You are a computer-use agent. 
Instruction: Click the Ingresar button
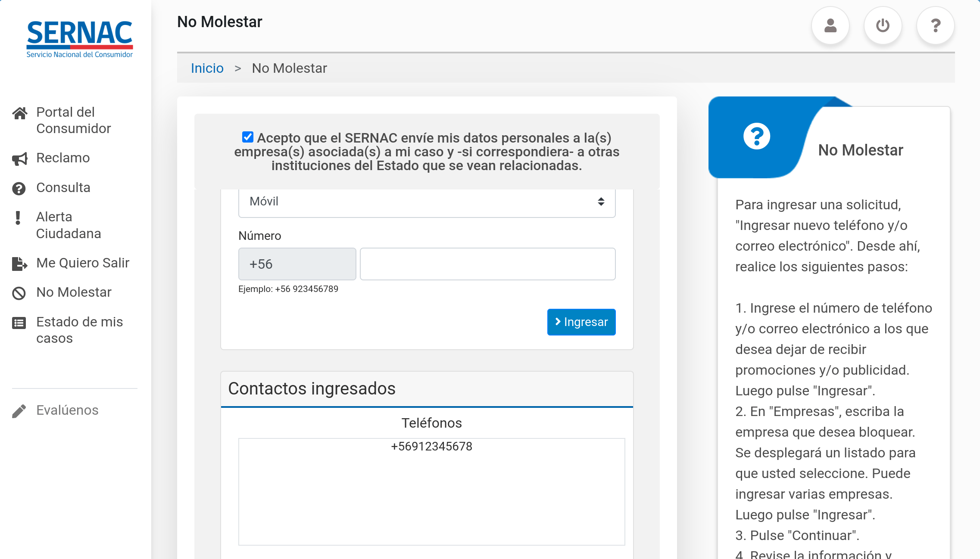click(x=581, y=322)
